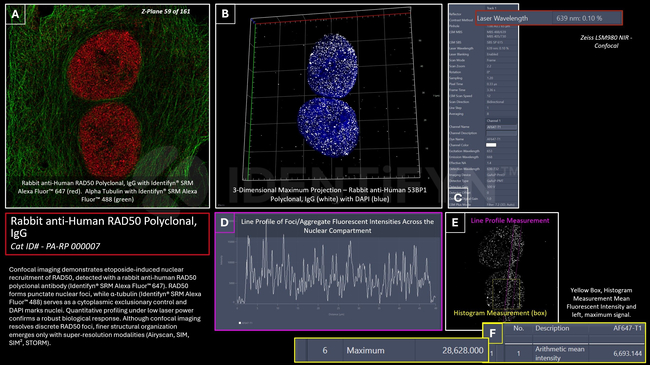This screenshot has height=365, width=650.
Task: Click the '6,693.144' mean intensity value
Action: coord(627,354)
